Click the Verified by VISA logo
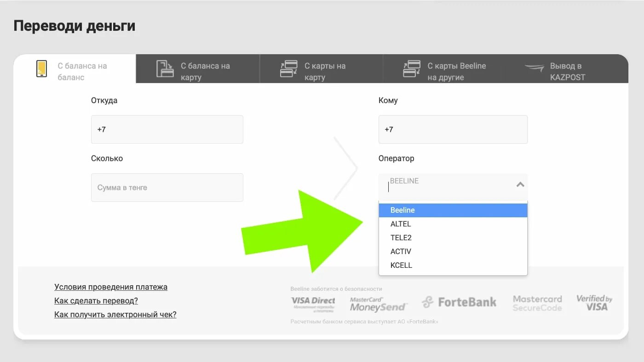644x362 pixels. (594, 303)
